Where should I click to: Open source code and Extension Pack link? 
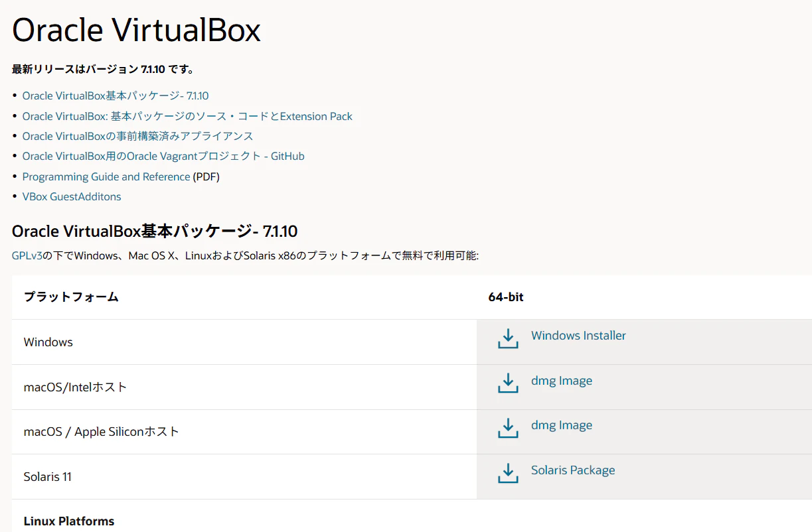pyautogui.click(x=187, y=116)
